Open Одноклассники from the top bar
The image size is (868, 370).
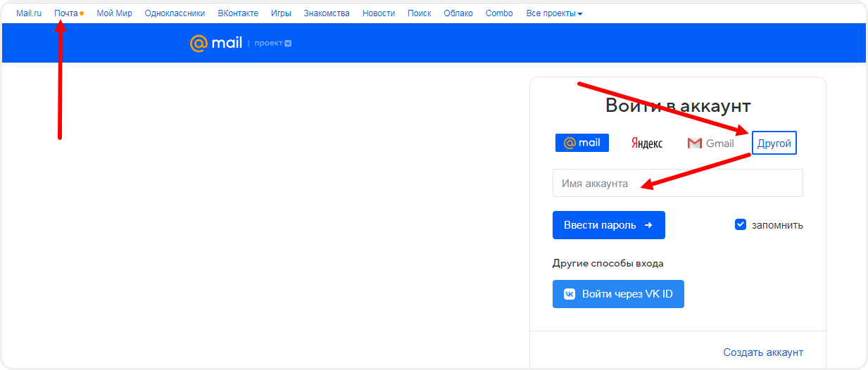(175, 13)
